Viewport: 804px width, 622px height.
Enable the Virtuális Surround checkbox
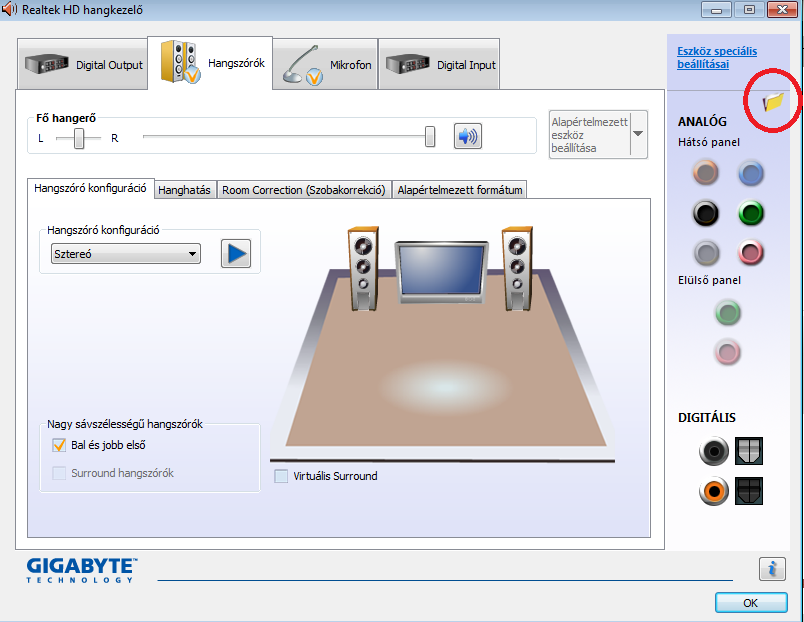click(281, 476)
